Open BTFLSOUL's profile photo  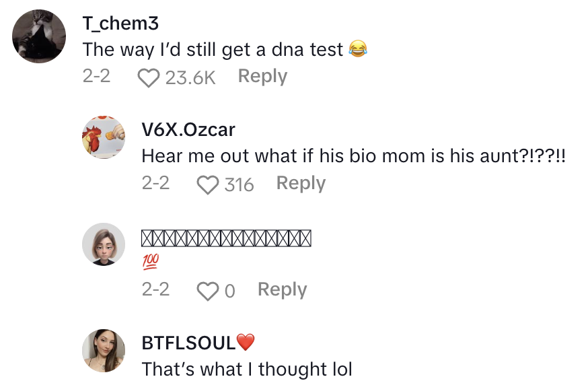(104, 350)
